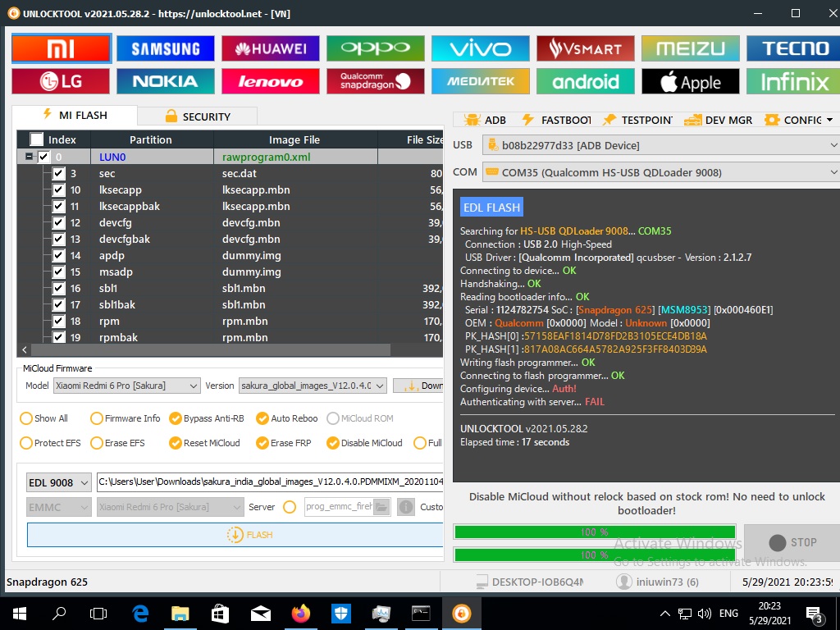Image resolution: width=840 pixels, height=630 pixels.
Task: Switch to the MI FLASH tab
Action: point(75,115)
